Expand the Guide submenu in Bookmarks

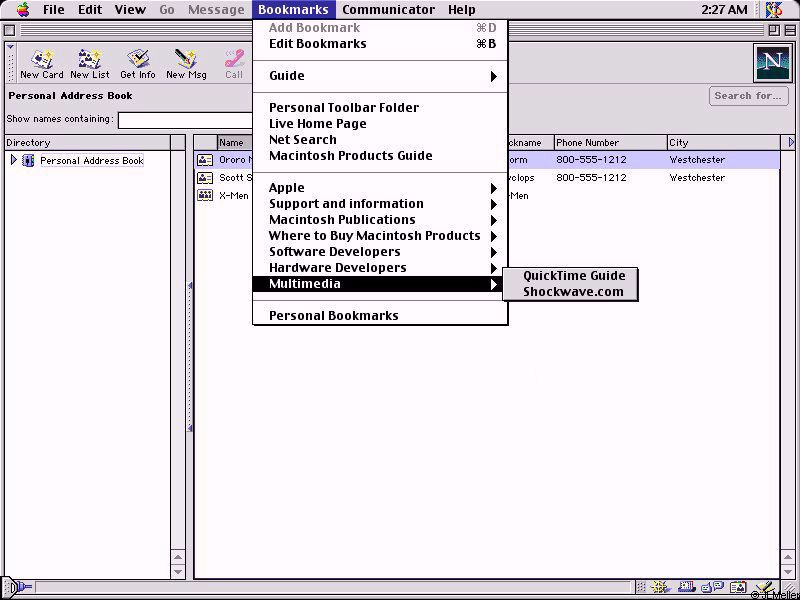pyautogui.click(x=380, y=76)
